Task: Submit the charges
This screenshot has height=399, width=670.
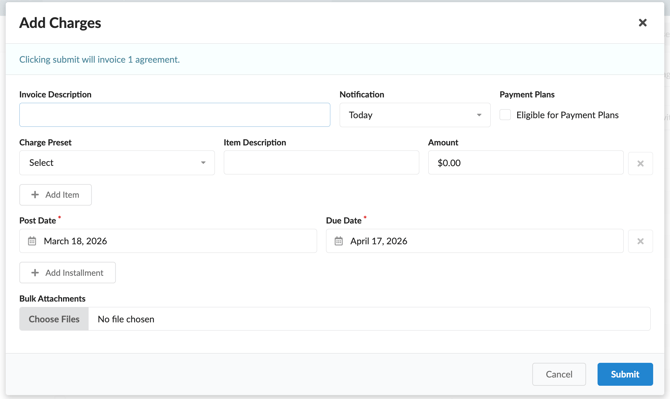Action: 625,374
